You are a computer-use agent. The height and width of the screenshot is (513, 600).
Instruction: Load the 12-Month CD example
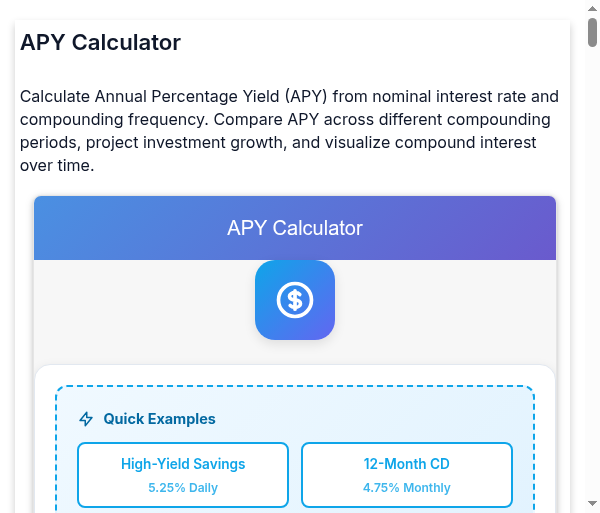(x=406, y=475)
